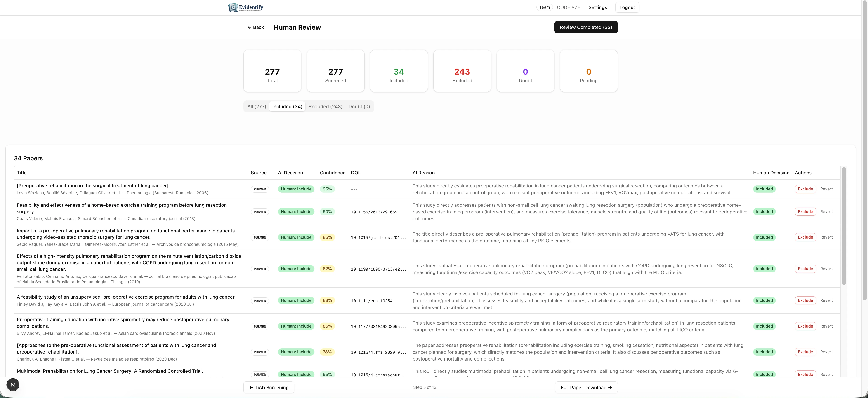The height and width of the screenshot is (398, 868).
Task: Switch to the All (277) tab
Action: (257, 106)
